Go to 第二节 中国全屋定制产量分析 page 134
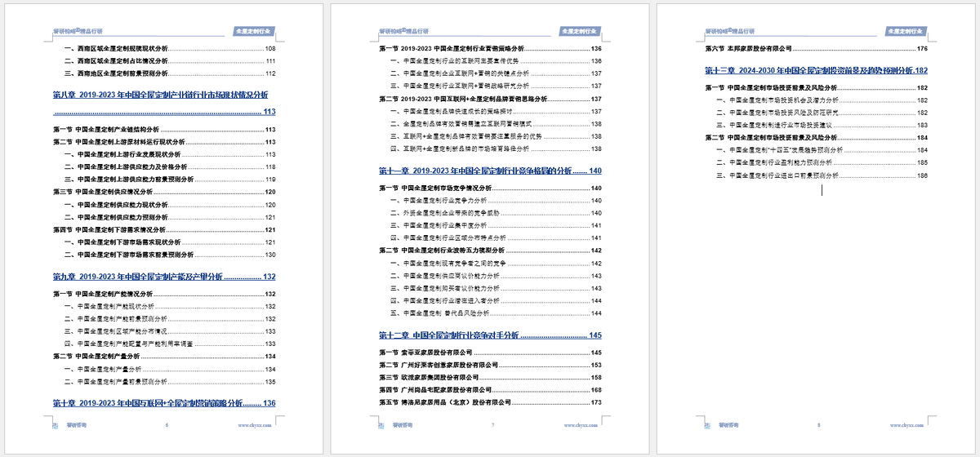980x457 pixels. coord(164,357)
